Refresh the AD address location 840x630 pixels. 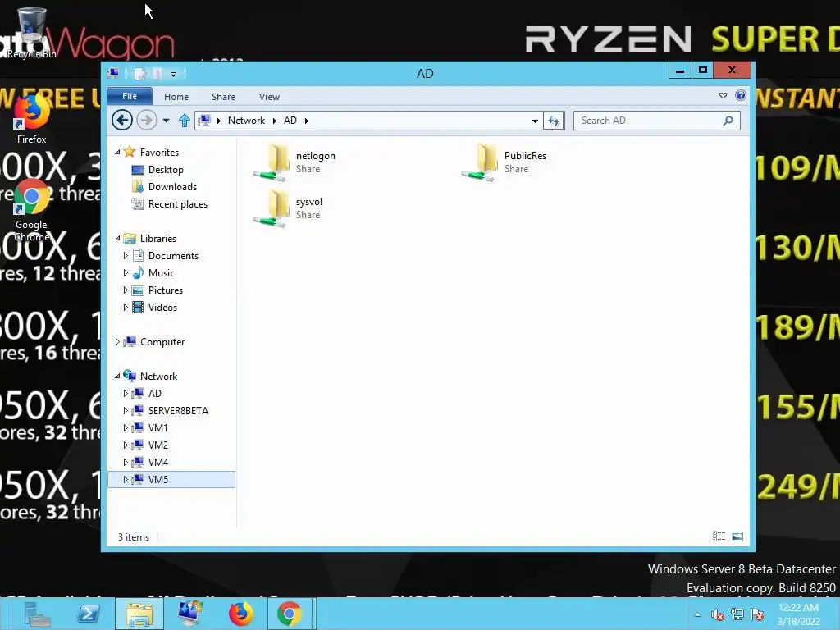click(554, 121)
